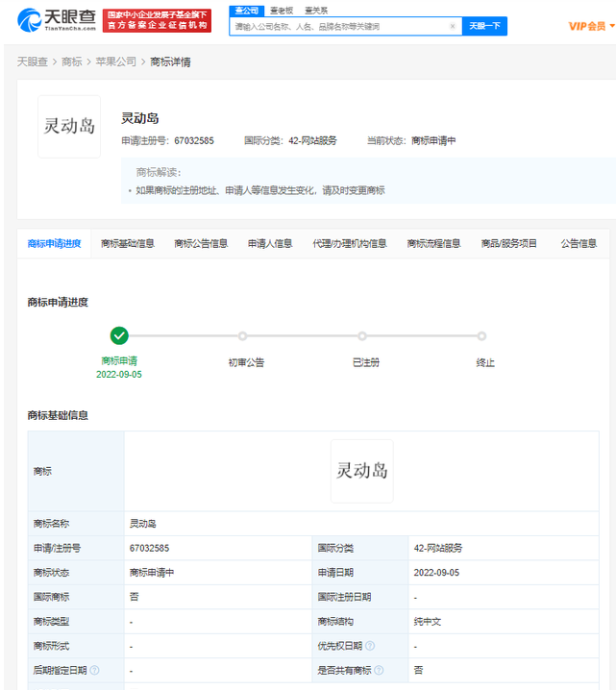Screen dimensions: 616x690
Task: Click the 天眼一下 search button
Action: pyautogui.click(x=484, y=26)
